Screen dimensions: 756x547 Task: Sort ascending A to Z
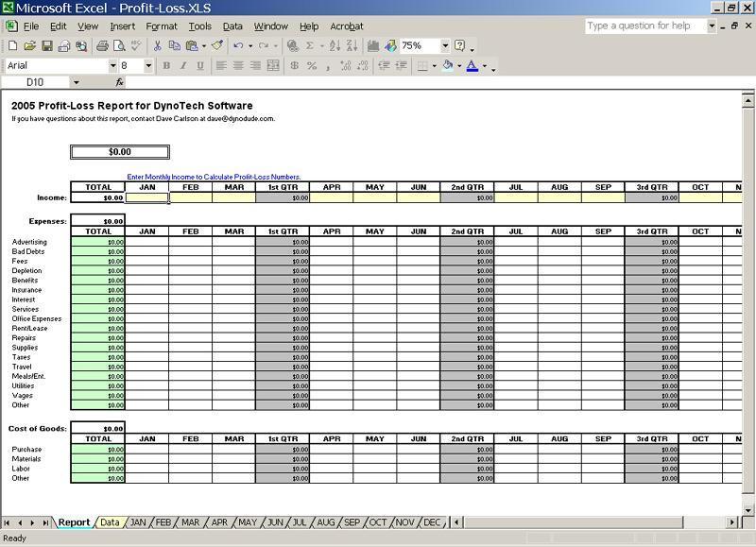(x=335, y=45)
